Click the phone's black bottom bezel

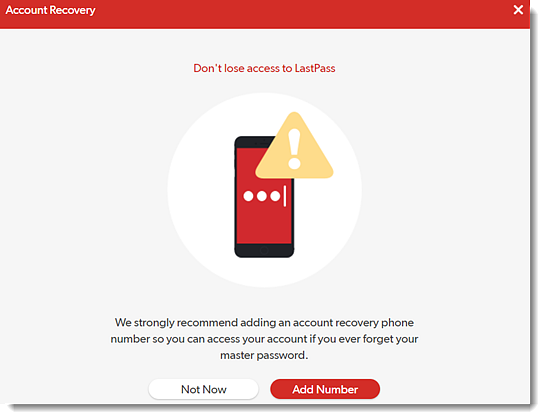[x=264, y=250]
